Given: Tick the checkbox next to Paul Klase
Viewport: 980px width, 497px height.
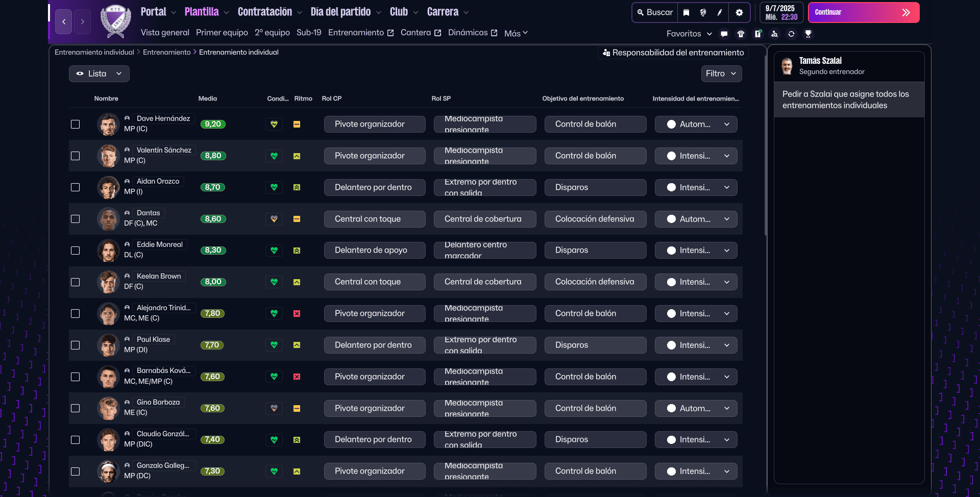Looking at the screenshot, I should click(x=76, y=345).
